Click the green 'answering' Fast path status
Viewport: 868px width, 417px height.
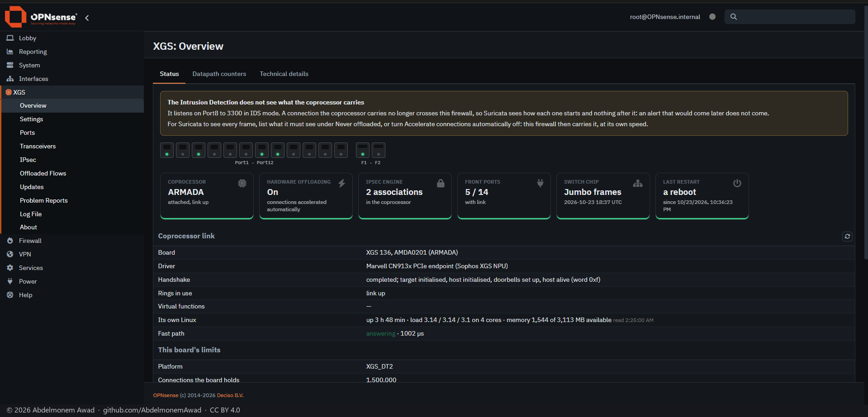tap(381, 333)
